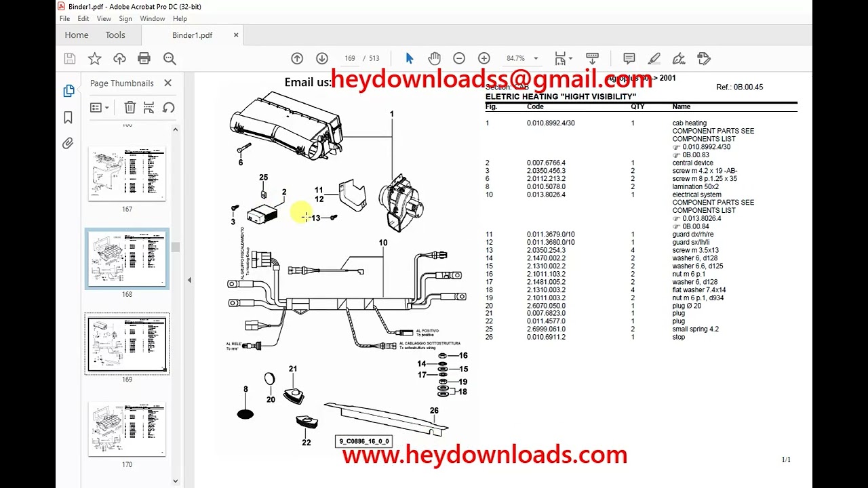Open the Page Thumbnails panel icon
This screenshot has width=868, height=488.
[68, 91]
